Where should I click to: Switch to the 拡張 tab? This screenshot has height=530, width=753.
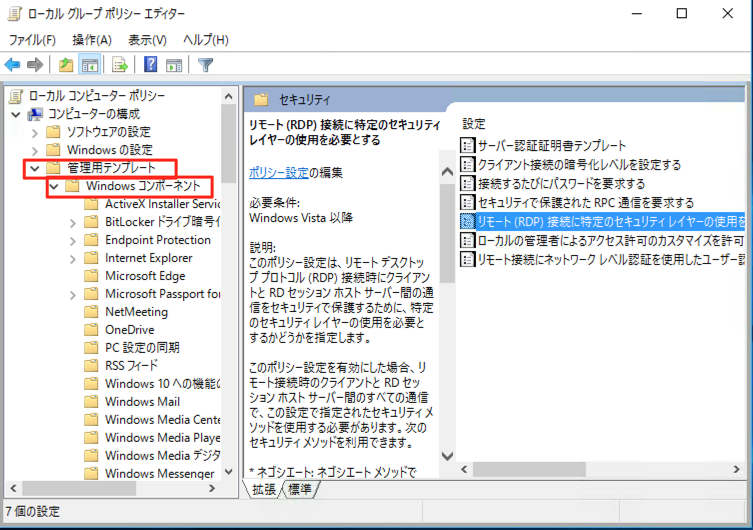(264, 489)
